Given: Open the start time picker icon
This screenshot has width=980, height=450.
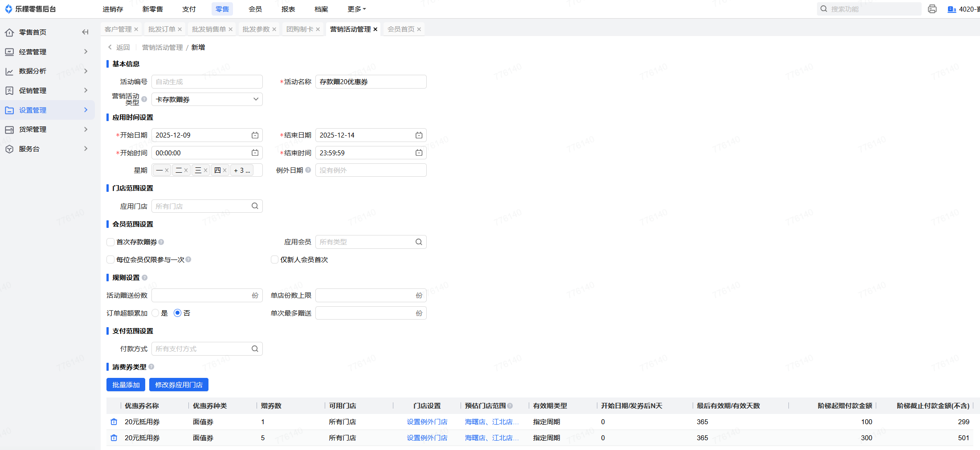Looking at the screenshot, I should [x=255, y=153].
